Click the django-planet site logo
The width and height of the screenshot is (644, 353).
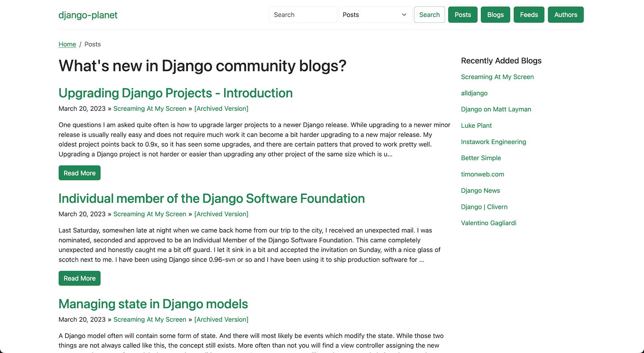(88, 15)
